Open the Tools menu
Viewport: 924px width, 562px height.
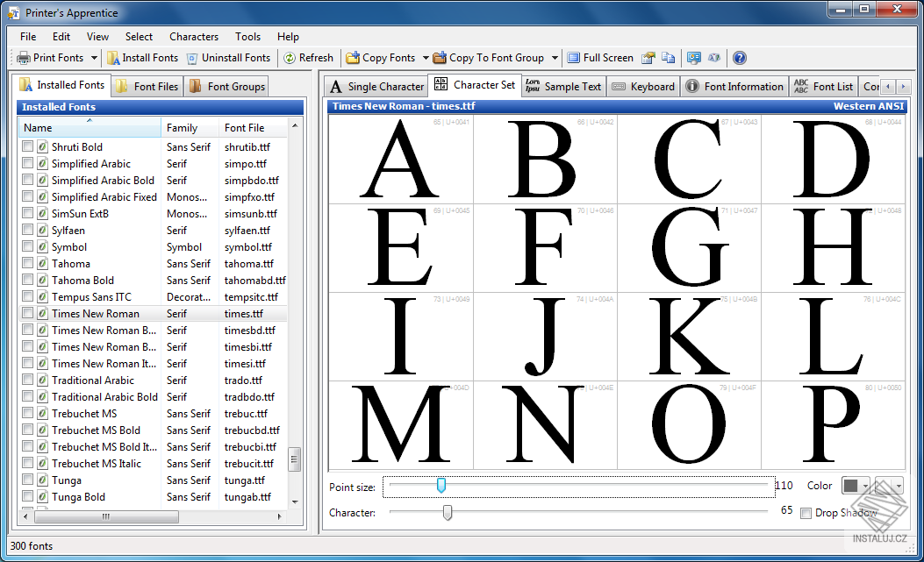(247, 37)
